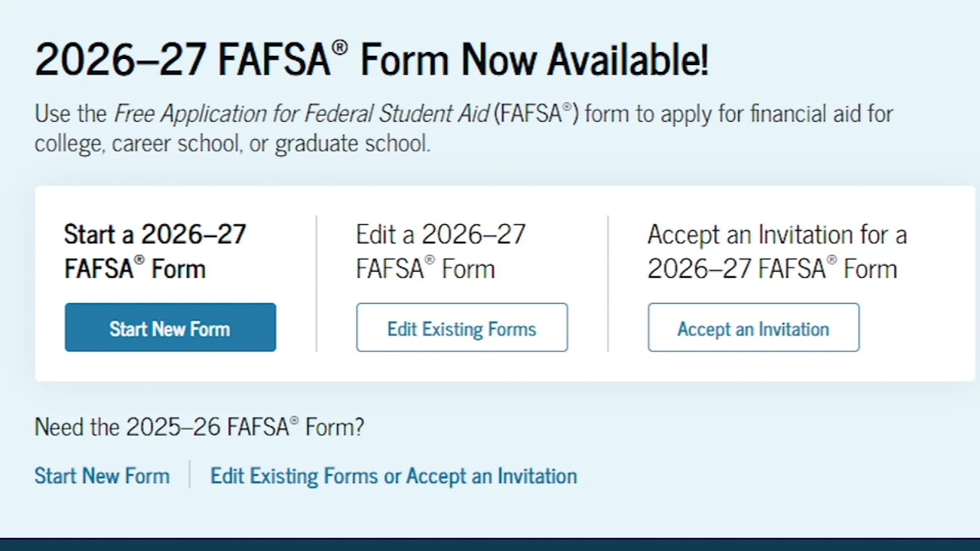Open Edit Existing Forms for 2026–27

[x=462, y=328]
